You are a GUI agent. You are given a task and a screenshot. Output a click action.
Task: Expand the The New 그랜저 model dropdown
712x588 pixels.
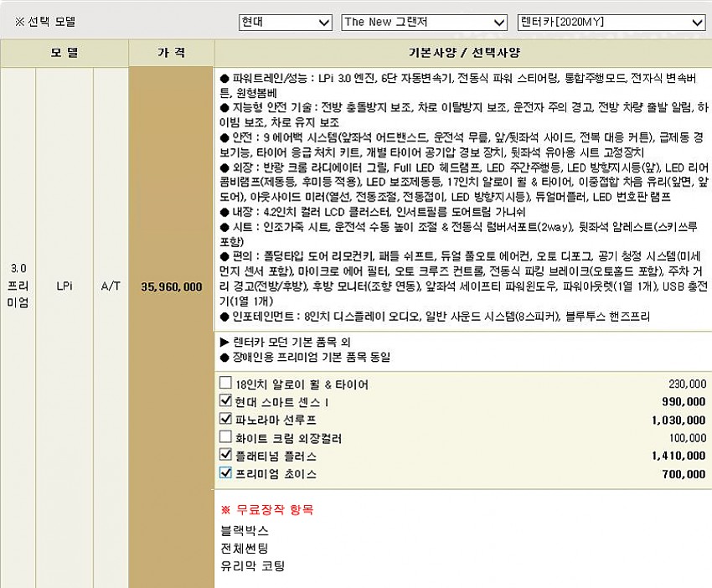pyautogui.click(x=425, y=23)
